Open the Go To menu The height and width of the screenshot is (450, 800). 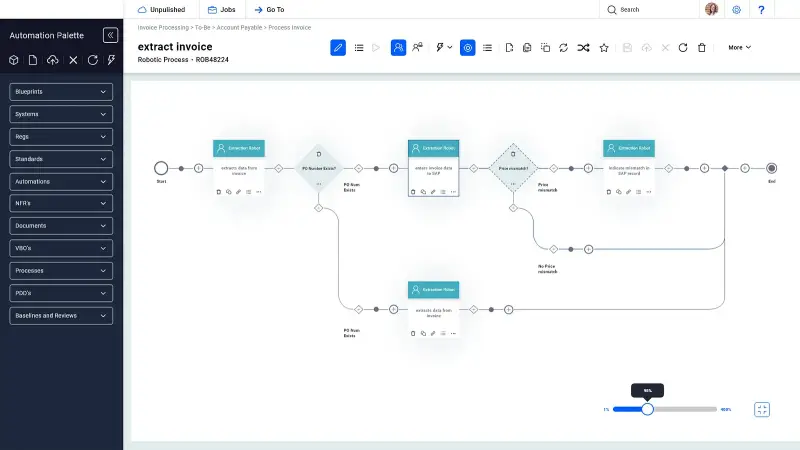pyautogui.click(x=269, y=9)
